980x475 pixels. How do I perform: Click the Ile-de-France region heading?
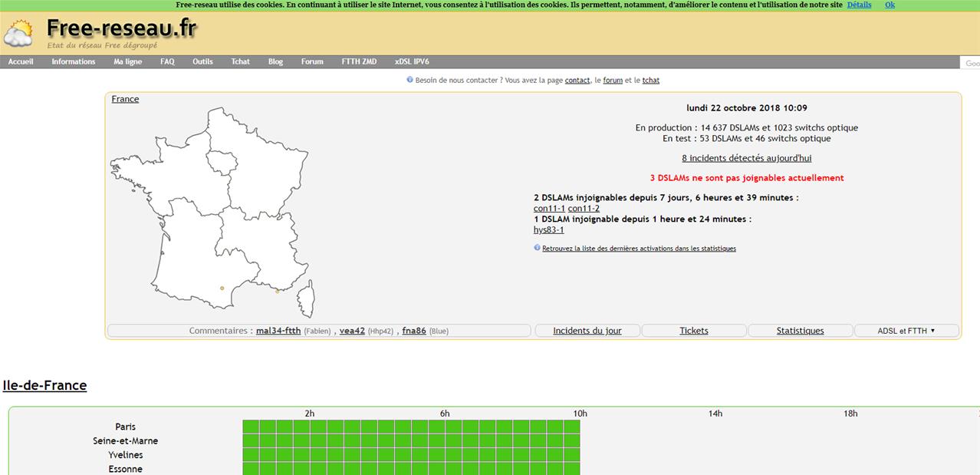point(44,385)
